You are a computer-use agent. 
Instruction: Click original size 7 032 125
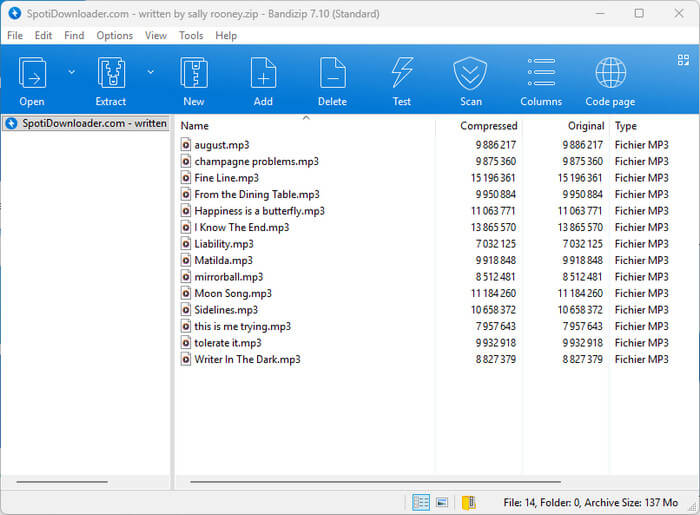(583, 244)
